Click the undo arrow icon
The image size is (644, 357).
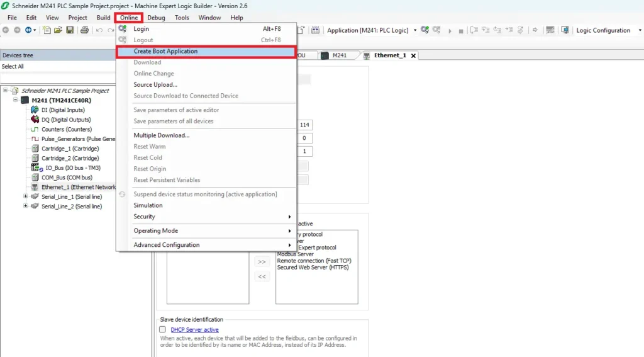click(x=99, y=30)
